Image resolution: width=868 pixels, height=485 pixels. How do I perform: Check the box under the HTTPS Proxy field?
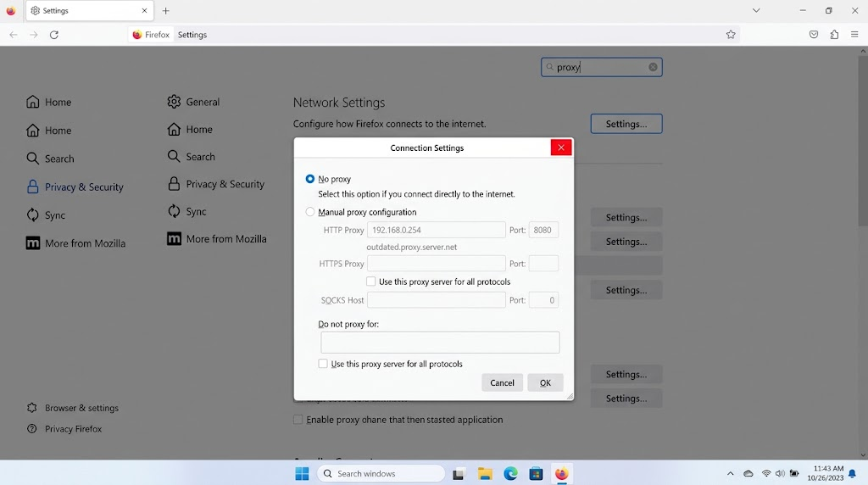click(x=371, y=282)
